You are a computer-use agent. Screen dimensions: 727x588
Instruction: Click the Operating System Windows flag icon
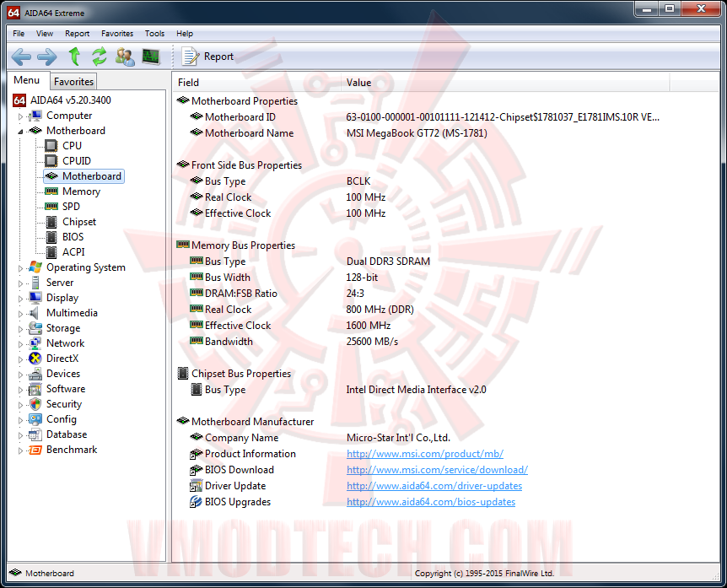(35, 267)
